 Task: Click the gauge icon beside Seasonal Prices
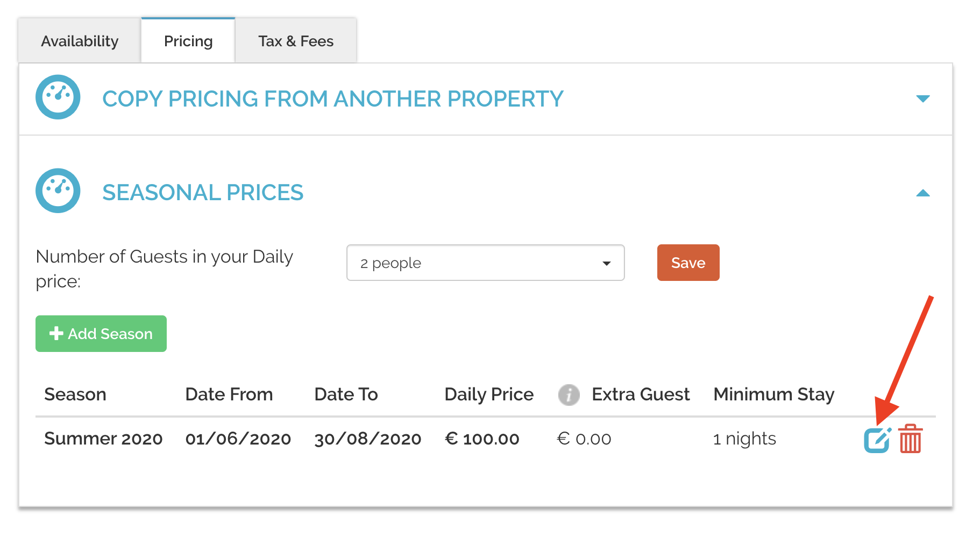58,191
